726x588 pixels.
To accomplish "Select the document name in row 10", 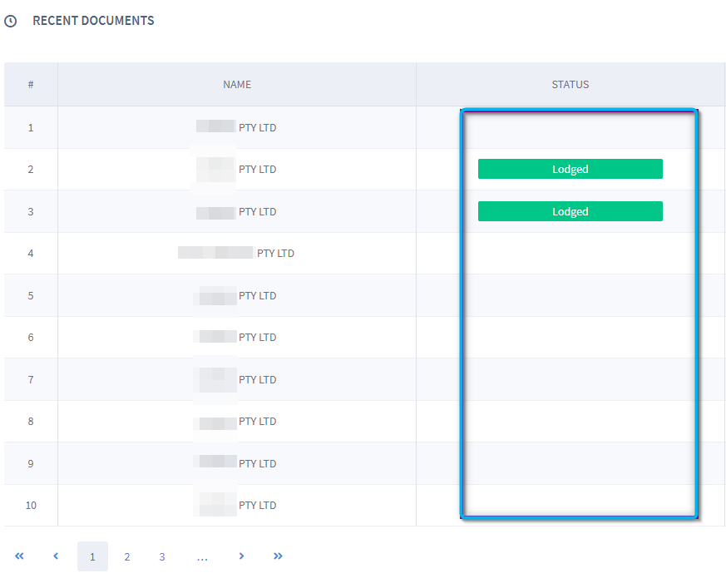I will (x=237, y=505).
